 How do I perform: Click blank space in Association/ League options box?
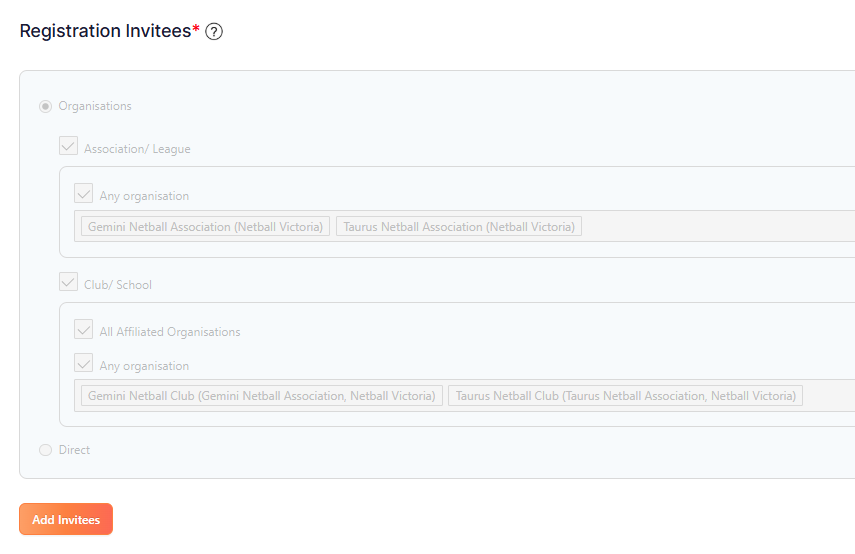(x=500, y=190)
